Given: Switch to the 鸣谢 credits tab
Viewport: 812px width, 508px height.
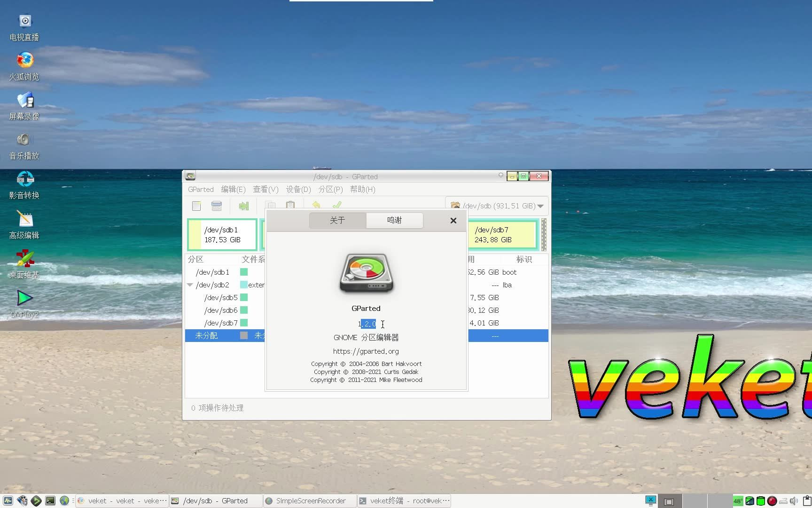Looking at the screenshot, I should [394, 220].
